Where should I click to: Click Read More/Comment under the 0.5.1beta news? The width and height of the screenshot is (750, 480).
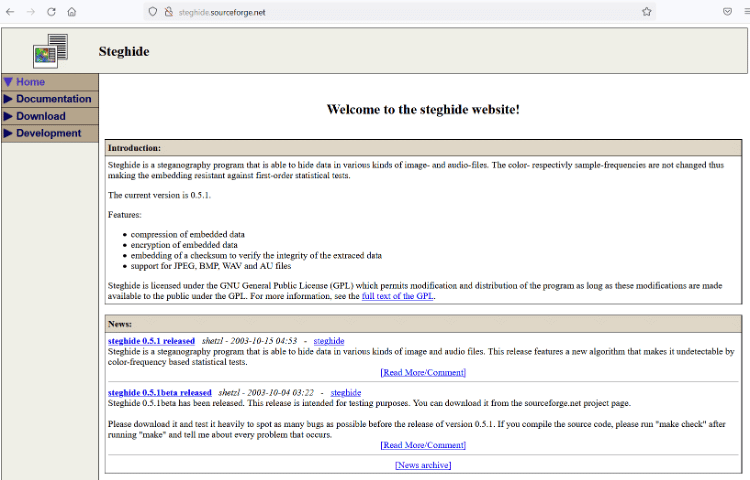(423, 445)
